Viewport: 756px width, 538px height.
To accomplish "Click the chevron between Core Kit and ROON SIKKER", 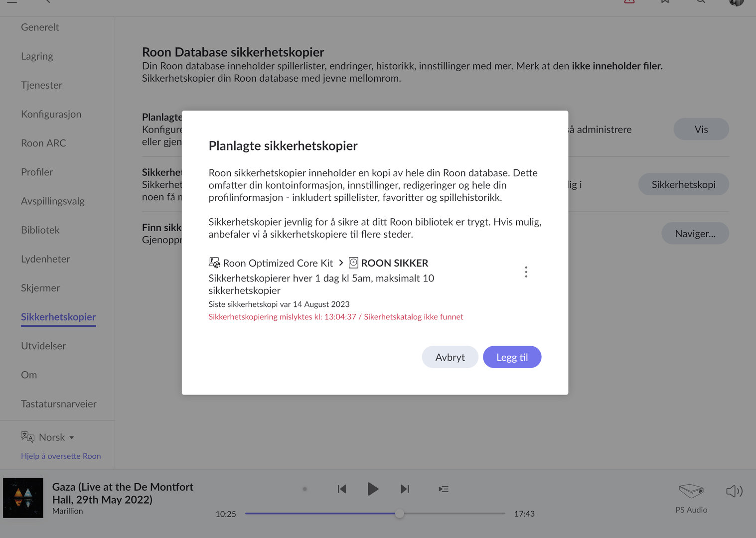I will [x=341, y=263].
